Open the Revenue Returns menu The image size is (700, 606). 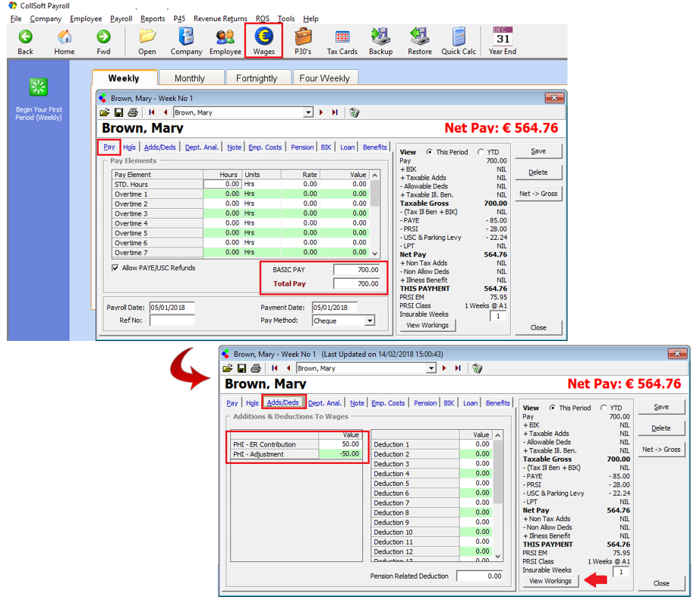pyautogui.click(x=220, y=18)
